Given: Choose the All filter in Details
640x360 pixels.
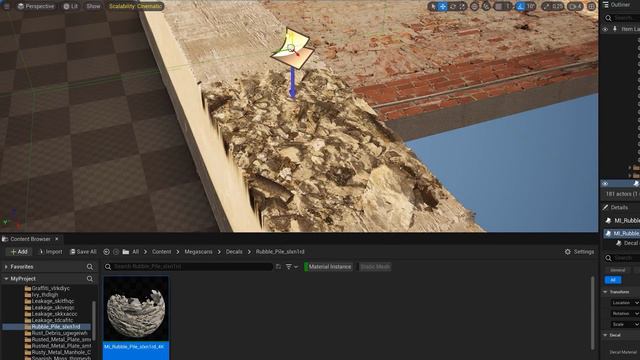Looking at the screenshot, I should point(613,280).
